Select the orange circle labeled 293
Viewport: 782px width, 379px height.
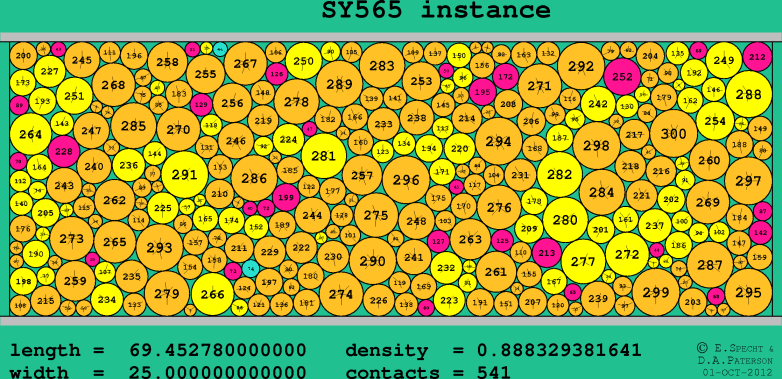(159, 247)
